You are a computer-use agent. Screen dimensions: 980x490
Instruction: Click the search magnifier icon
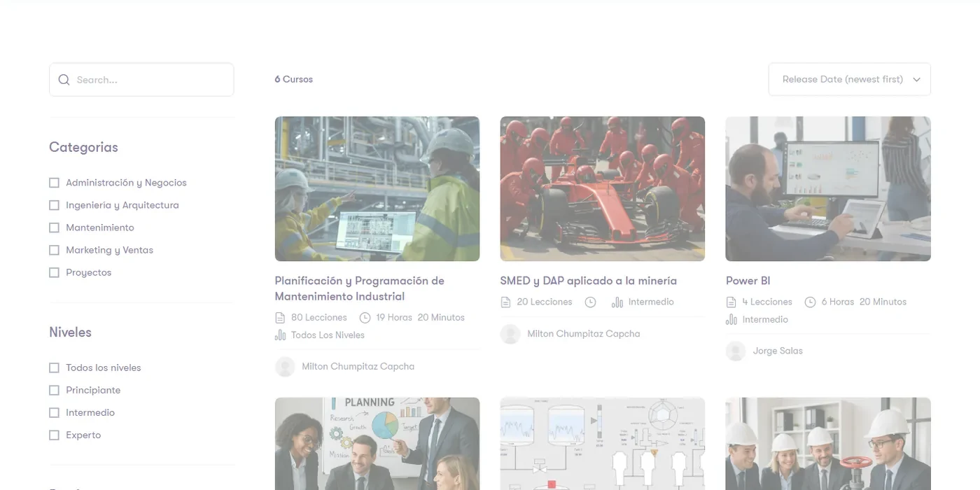click(64, 80)
